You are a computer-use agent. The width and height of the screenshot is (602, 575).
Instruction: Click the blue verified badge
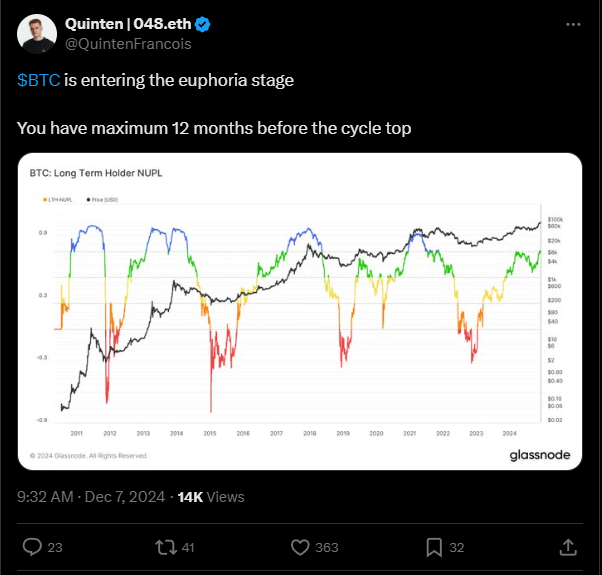[202, 24]
